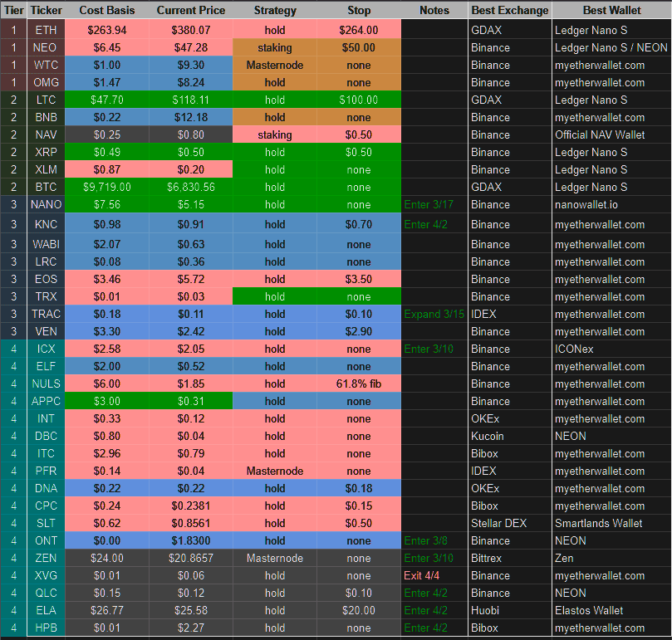Select the Stop column header

click(x=359, y=10)
